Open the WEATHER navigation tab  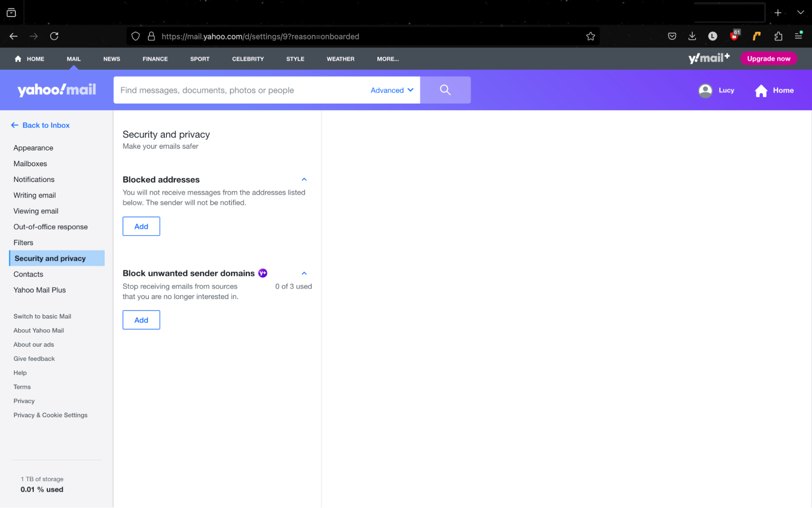tap(340, 59)
